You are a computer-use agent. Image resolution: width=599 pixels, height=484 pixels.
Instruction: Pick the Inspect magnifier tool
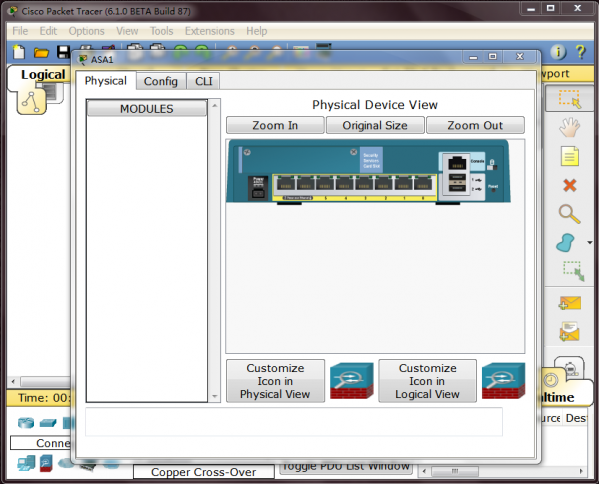[570, 214]
